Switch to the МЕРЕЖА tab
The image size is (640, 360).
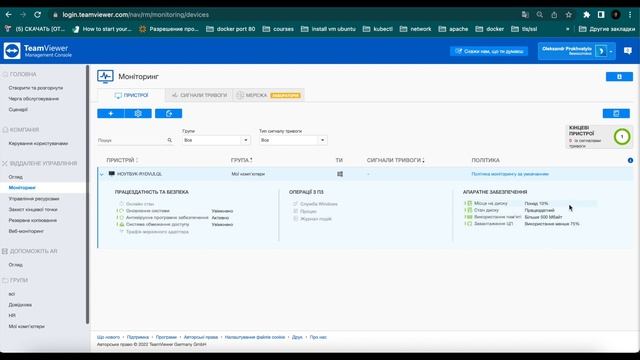pos(269,95)
